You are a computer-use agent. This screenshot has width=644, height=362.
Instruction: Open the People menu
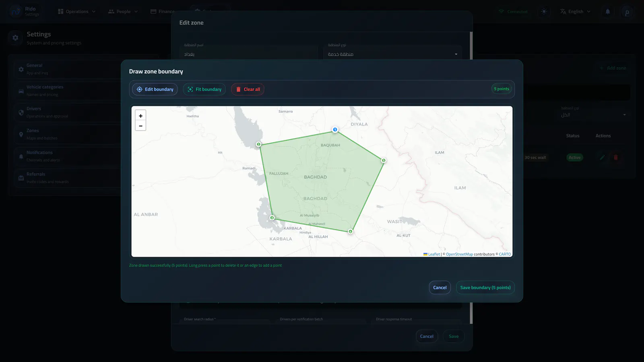pyautogui.click(x=123, y=12)
